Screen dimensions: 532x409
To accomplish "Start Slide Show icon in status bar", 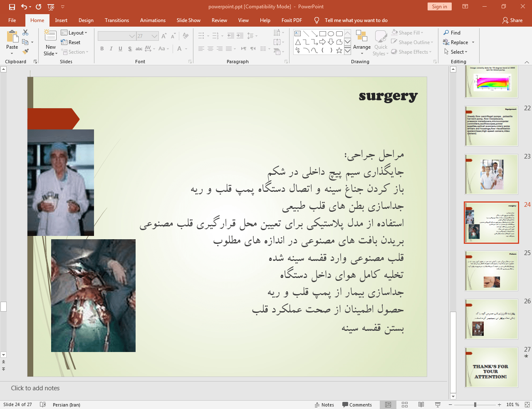I will 438,405.
